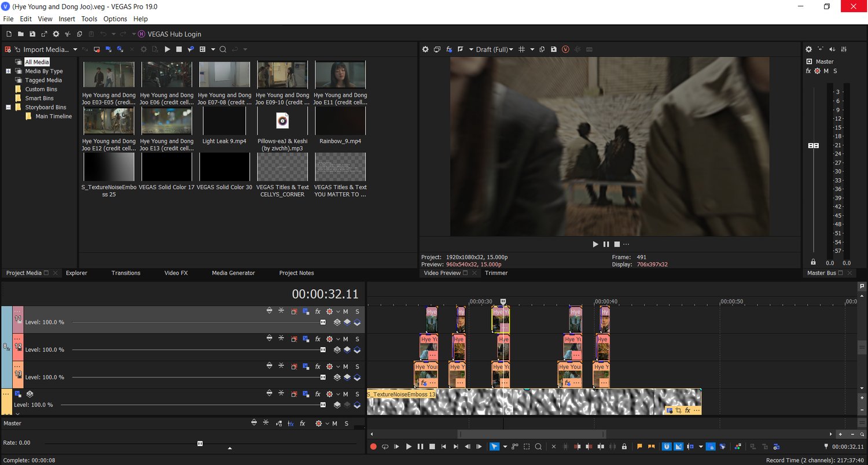Create a new project from the toolbar

[x=9, y=34]
